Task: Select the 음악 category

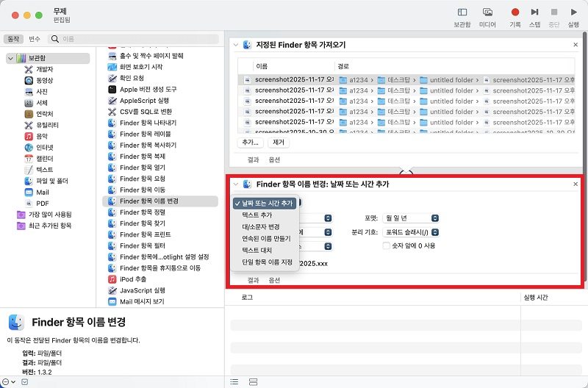Action: tap(37, 137)
